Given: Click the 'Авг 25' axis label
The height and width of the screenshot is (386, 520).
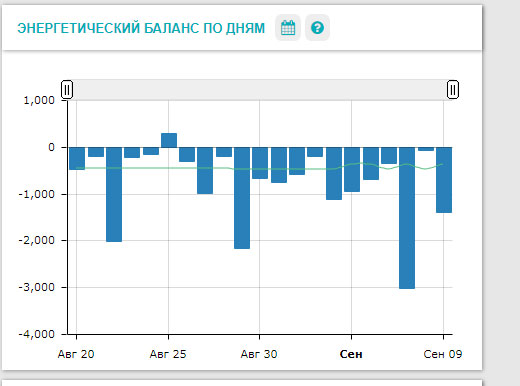Looking at the screenshot, I should 168,354.
